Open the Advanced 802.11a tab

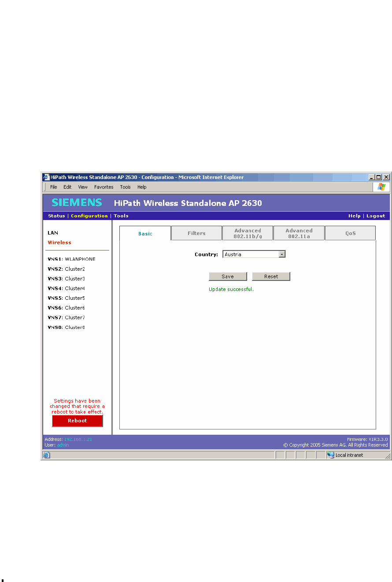[299, 233]
